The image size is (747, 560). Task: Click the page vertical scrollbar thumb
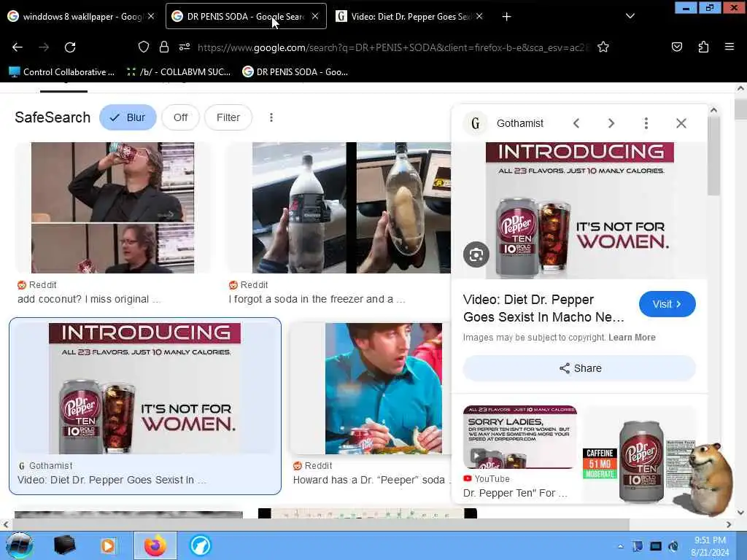[740, 109]
